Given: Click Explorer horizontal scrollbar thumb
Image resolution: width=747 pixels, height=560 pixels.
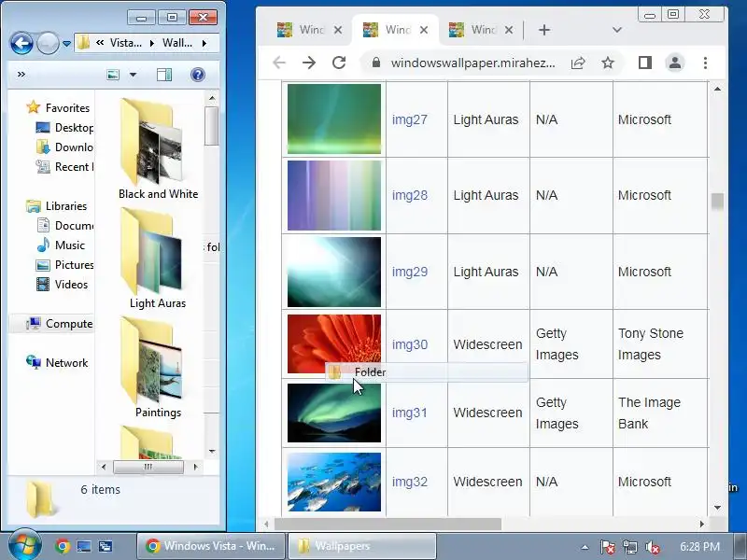Looking at the screenshot, I should coord(148,468).
